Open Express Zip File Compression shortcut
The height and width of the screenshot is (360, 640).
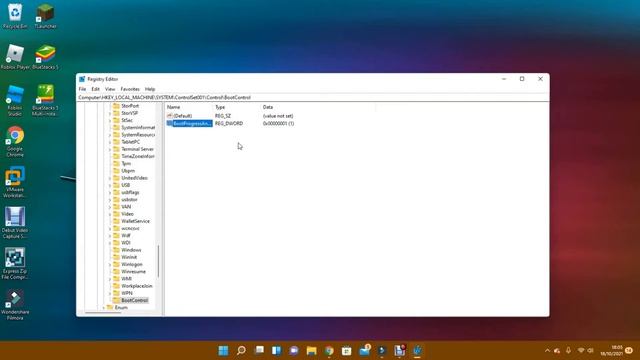(15, 264)
